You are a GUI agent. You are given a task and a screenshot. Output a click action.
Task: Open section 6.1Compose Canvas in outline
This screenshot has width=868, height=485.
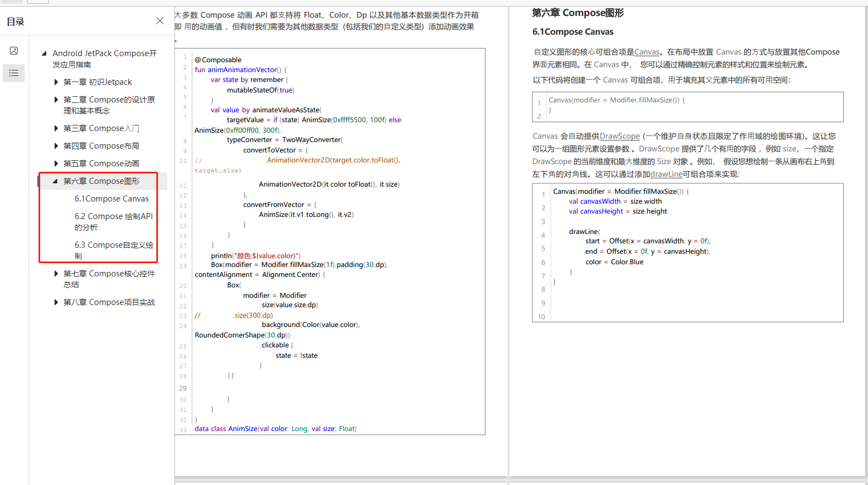(x=112, y=199)
